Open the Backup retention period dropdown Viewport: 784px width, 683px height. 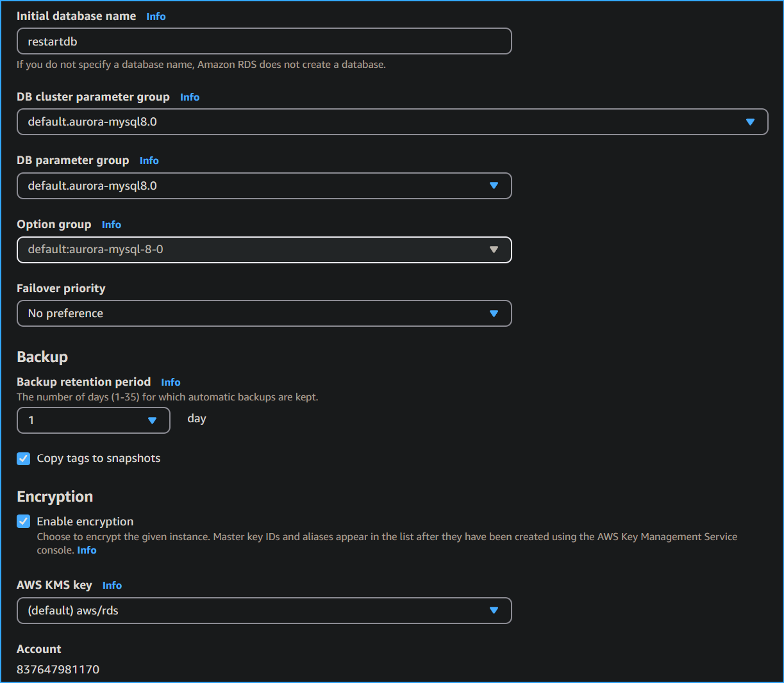coord(93,420)
